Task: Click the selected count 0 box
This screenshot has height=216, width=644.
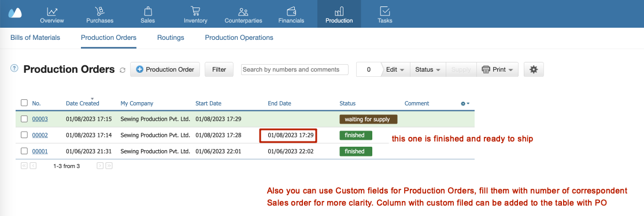Action: (369, 69)
